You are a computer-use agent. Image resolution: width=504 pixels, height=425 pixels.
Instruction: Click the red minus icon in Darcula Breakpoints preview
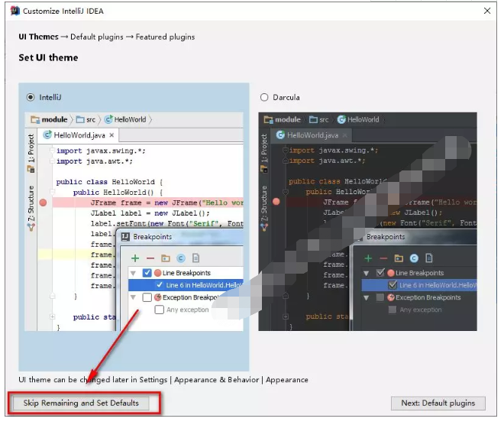click(383, 258)
